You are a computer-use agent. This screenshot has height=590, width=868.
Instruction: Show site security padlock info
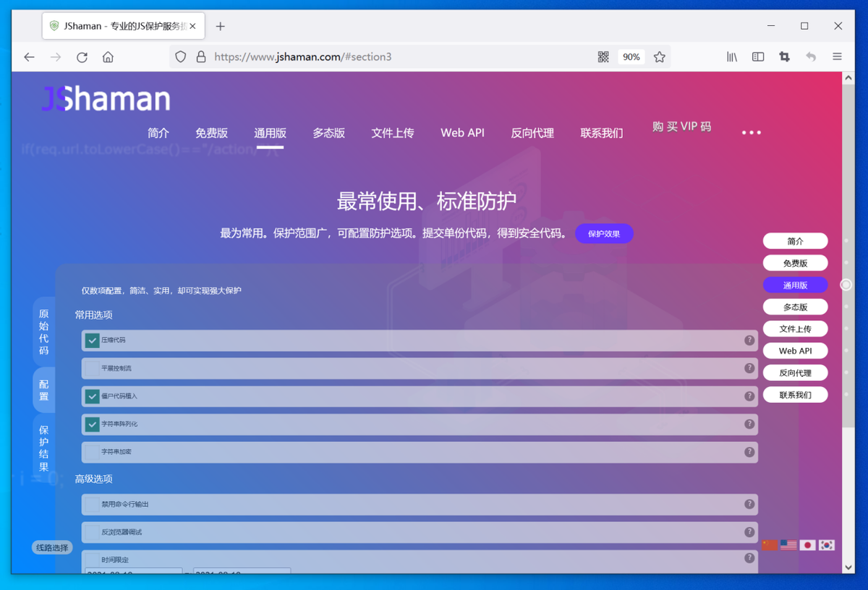coord(201,57)
